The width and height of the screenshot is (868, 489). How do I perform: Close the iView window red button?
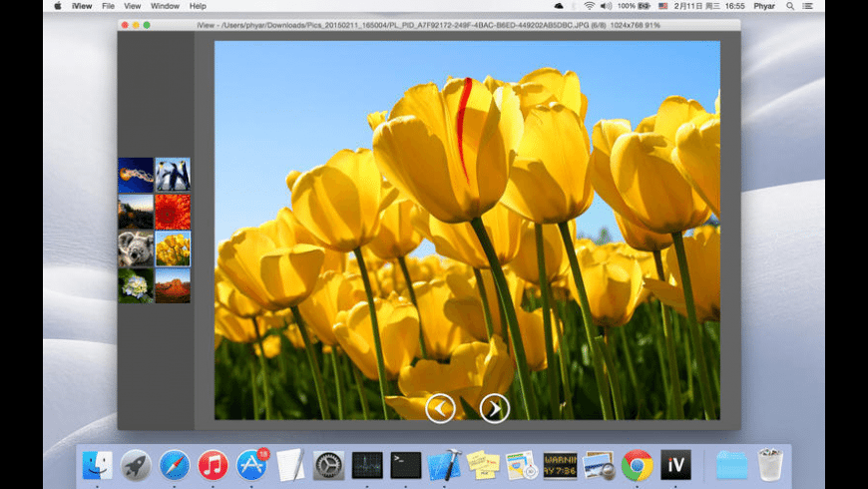coord(125,25)
